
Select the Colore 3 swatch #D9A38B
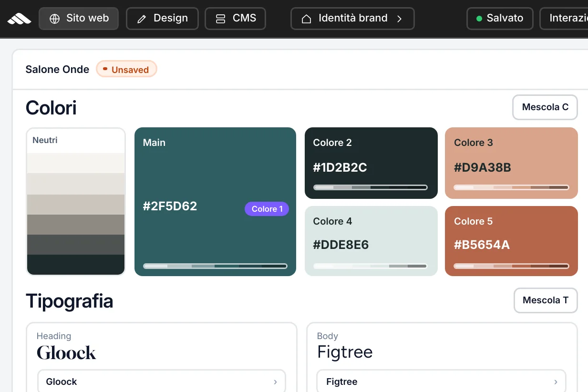click(x=511, y=163)
